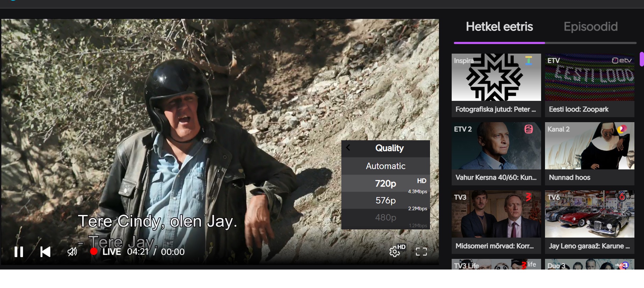Viewport: 644px width, 288px height.
Task: Choose 576p quality option
Action: click(x=385, y=201)
